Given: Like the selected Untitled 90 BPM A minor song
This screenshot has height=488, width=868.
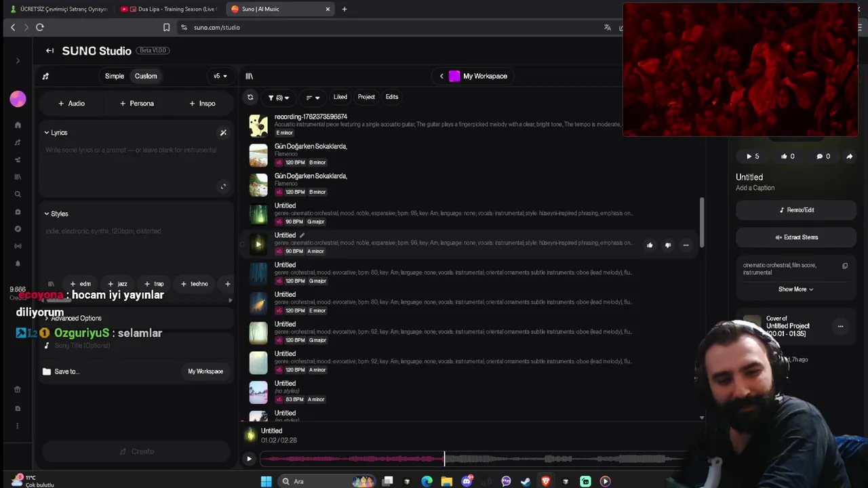Looking at the screenshot, I should click(x=650, y=245).
